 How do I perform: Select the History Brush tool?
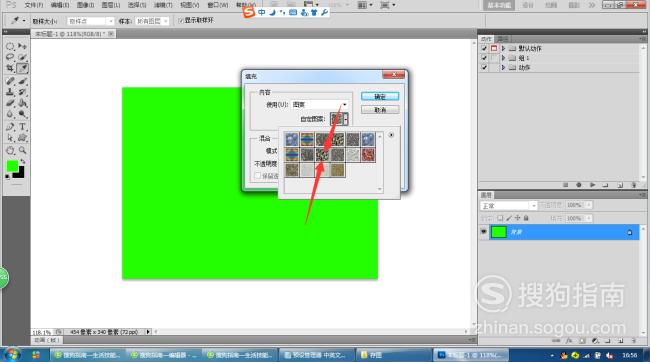click(x=22, y=92)
